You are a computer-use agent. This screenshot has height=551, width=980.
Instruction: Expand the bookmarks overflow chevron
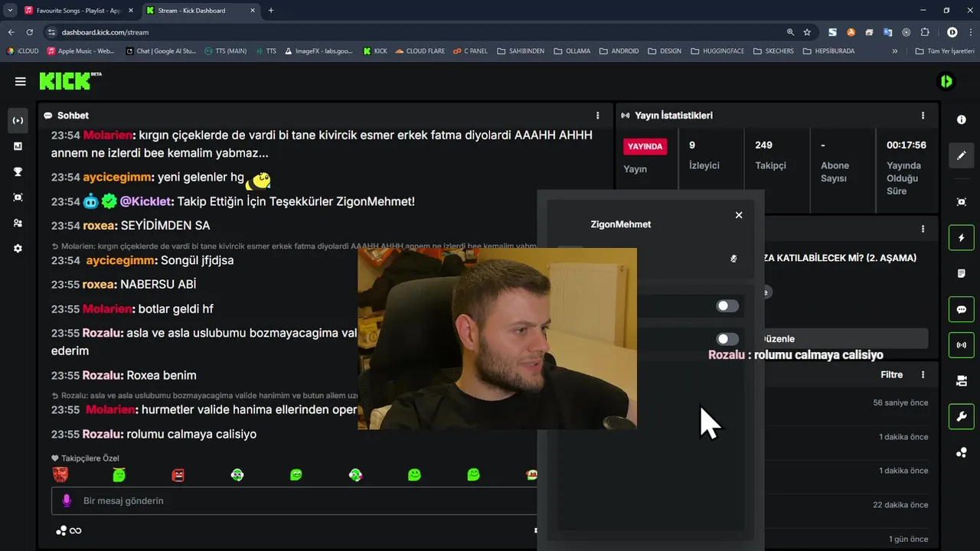[895, 51]
